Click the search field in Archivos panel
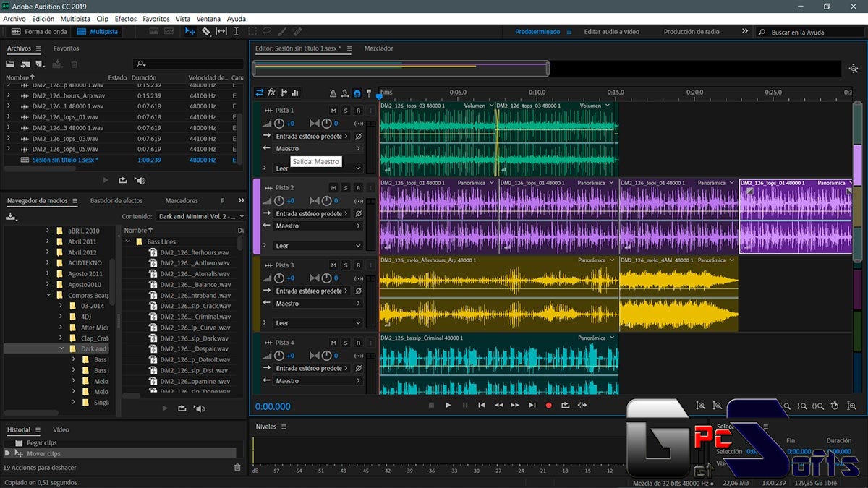This screenshot has width=868, height=488. tap(189, 64)
